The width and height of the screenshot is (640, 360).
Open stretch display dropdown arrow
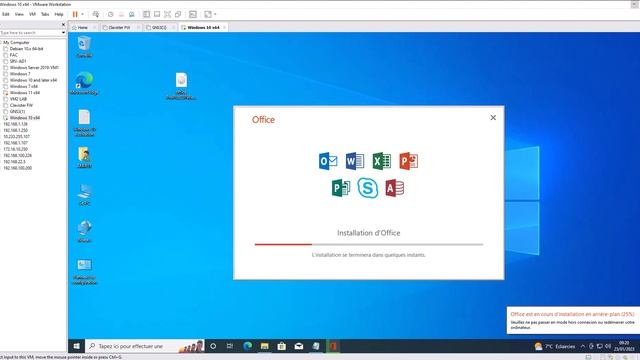215,14
